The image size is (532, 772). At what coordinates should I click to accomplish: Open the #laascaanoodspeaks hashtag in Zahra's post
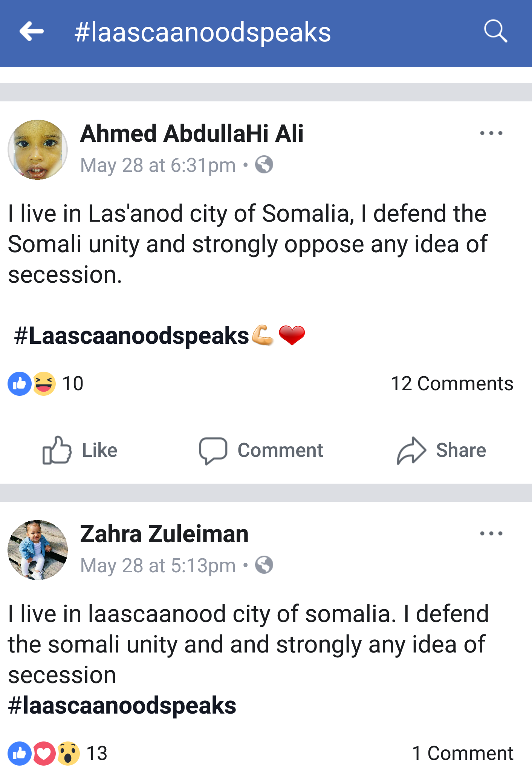122,706
